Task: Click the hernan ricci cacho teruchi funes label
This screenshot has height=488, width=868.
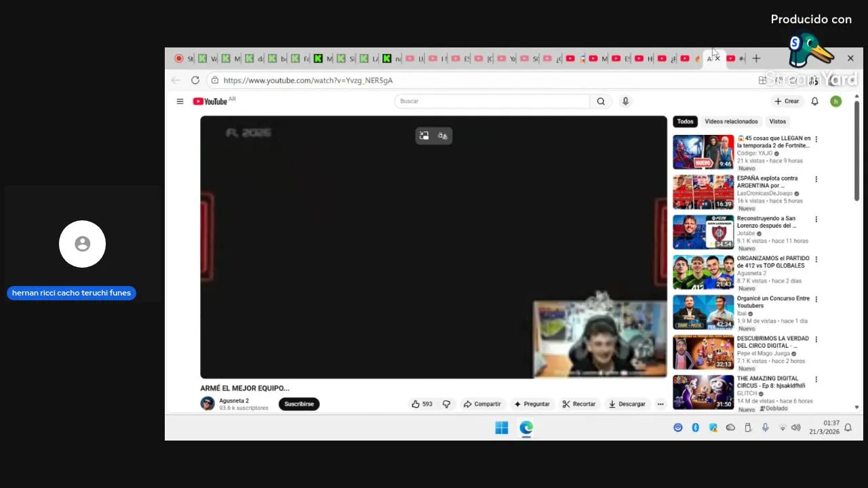Action: 71,293
